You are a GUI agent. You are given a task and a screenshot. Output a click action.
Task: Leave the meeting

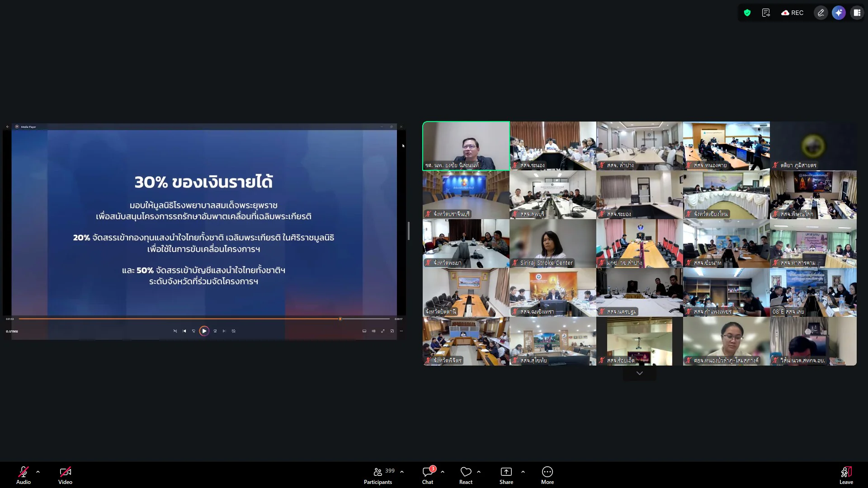846,475
